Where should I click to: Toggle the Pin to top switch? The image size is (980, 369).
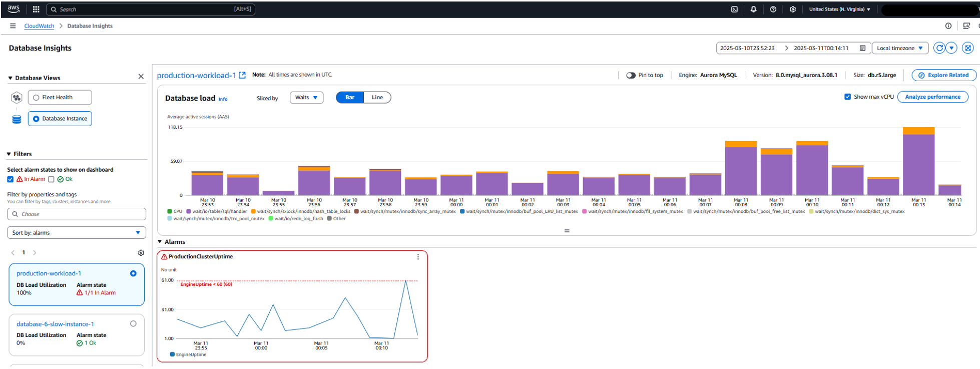tap(631, 75)
